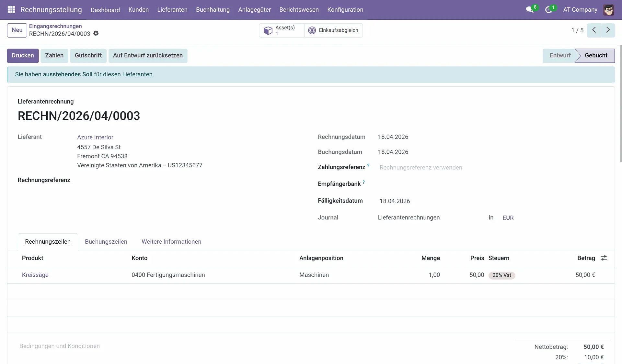This screenshot has height=364, width=622.
Task: Click the Auf Entwurf zurücksetzen button
Action: coord(148,56)
